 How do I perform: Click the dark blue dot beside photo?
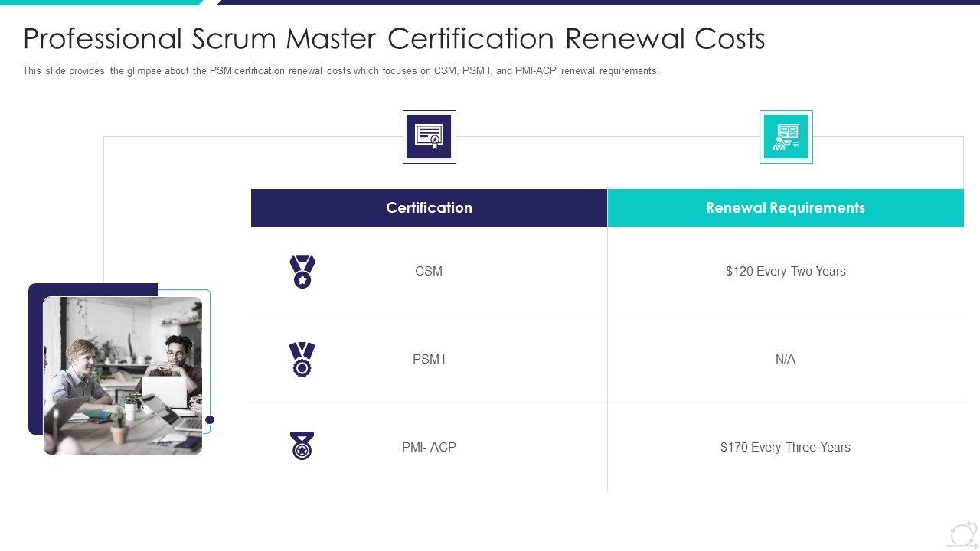[x=210, y=419]
